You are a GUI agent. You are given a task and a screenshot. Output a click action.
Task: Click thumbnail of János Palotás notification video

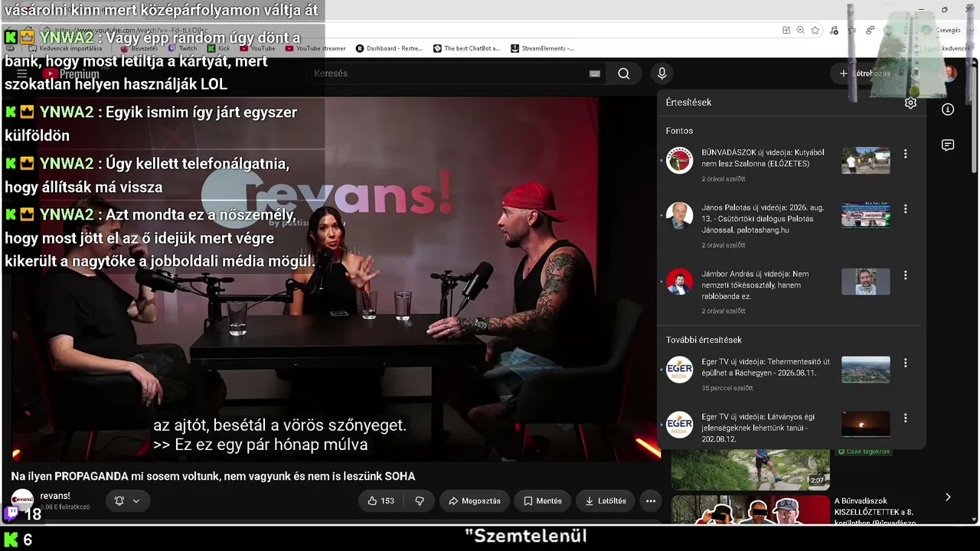point(866,216)
